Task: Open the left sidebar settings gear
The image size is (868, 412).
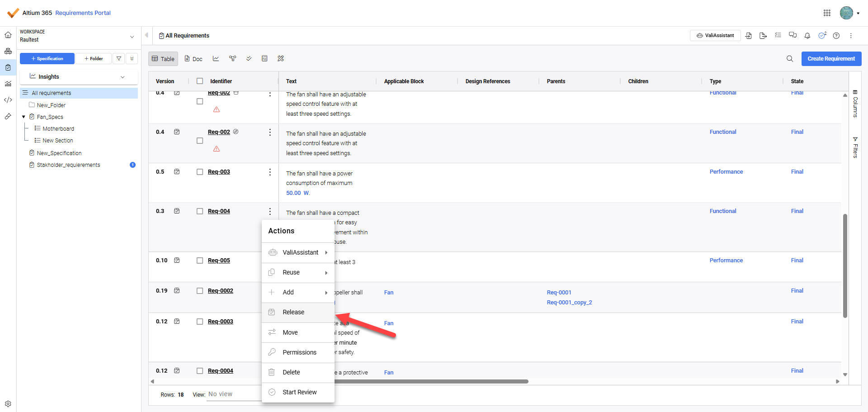Action: 8,403
